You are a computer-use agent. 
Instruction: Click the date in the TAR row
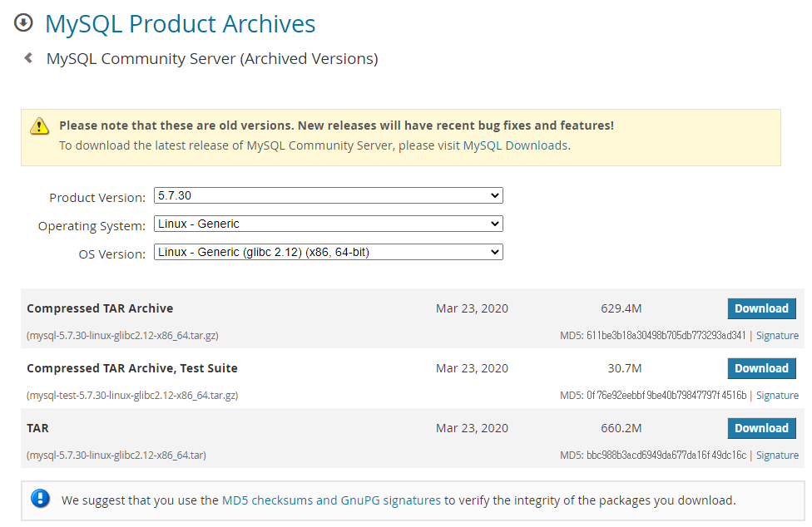coord(472,429)
